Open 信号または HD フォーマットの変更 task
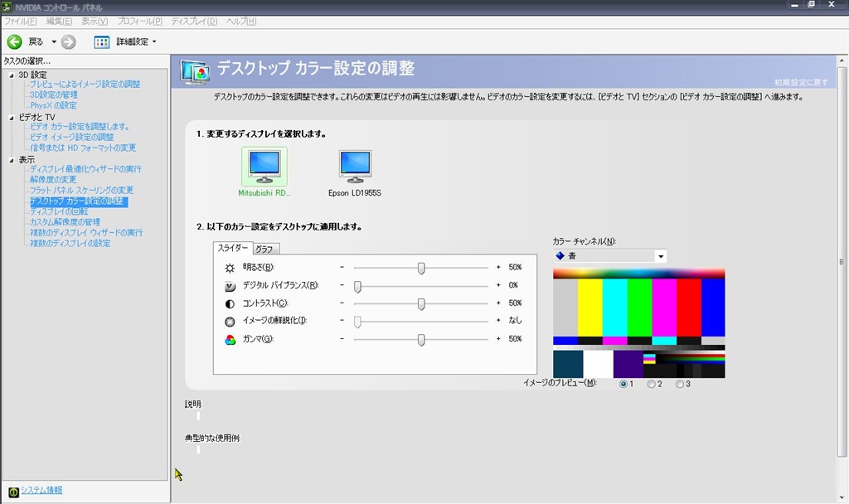Viewport: 849px width, 504px height. (x=83, y=148)
